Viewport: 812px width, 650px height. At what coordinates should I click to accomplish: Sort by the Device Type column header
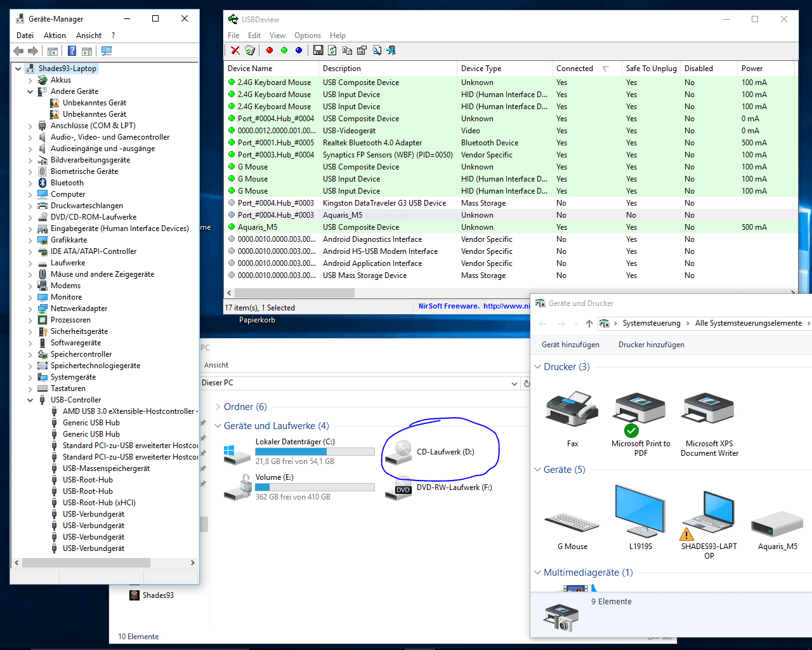coord(504,69)
